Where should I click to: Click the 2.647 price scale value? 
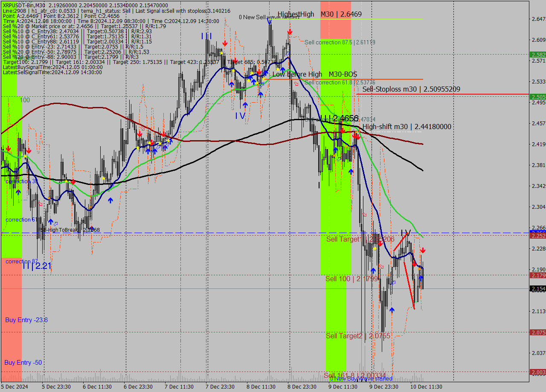click(x=538, y=19)
